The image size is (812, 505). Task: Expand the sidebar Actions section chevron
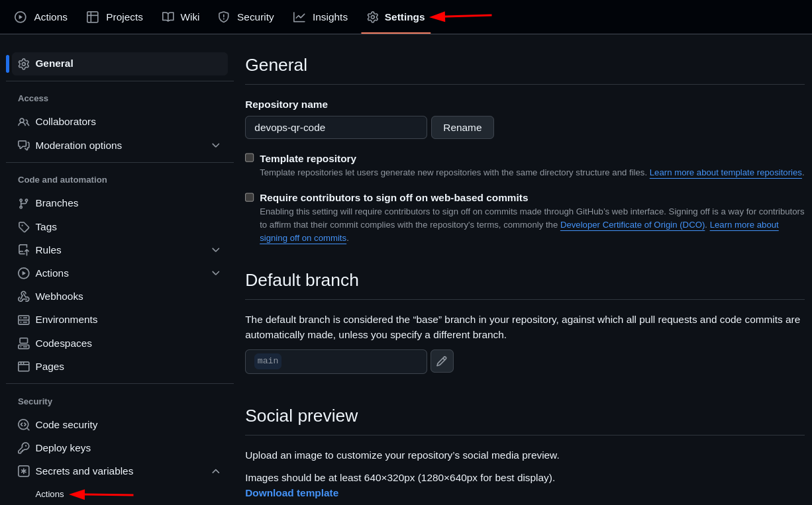(x=215, y=273)
